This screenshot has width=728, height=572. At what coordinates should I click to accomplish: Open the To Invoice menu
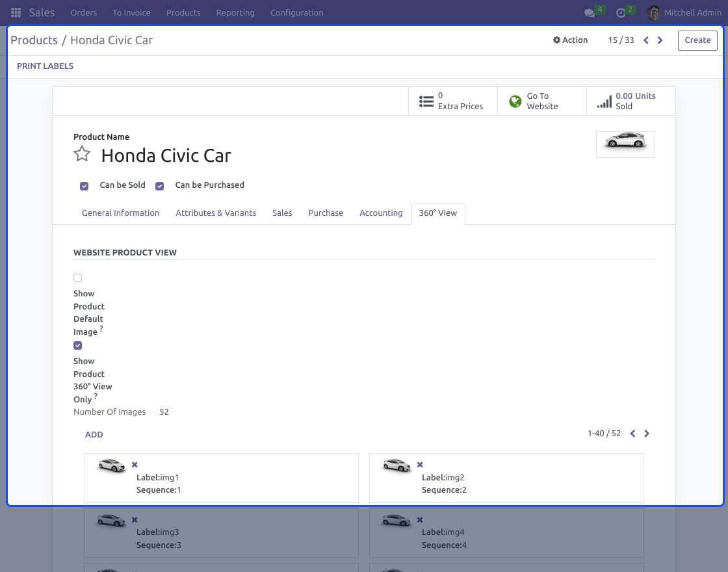coord(131,12)
